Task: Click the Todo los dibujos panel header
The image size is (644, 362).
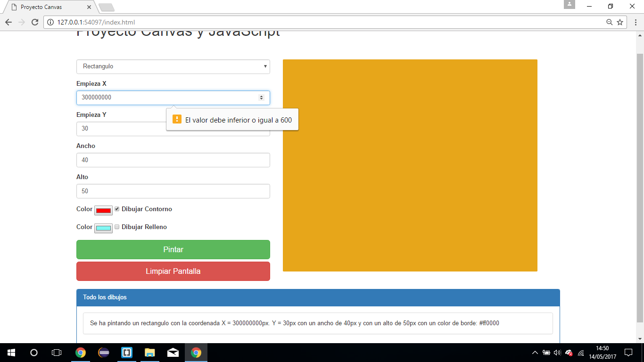Action: (318, 297)
